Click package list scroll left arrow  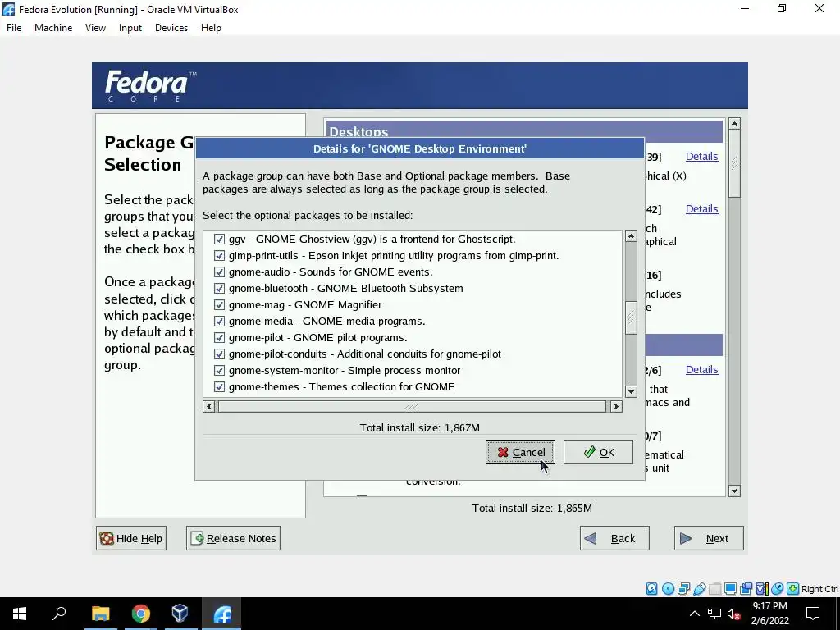click(209, 407)
